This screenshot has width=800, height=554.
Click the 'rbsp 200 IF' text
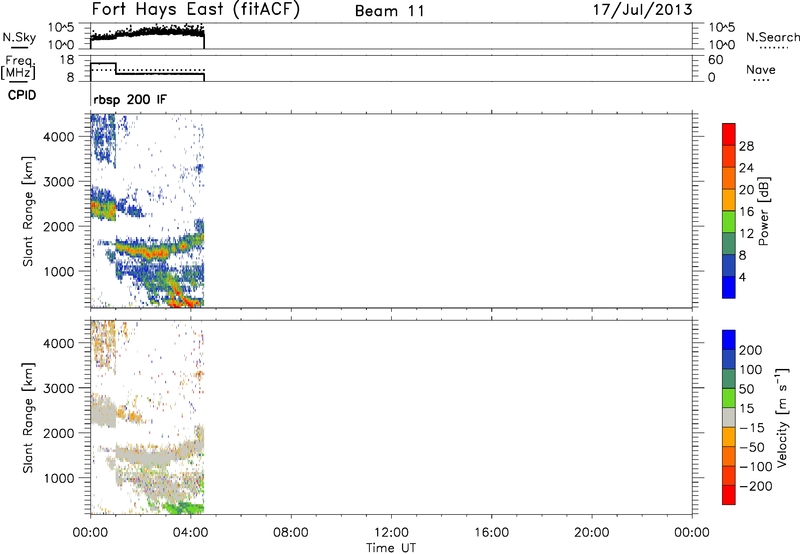[130, 99]
